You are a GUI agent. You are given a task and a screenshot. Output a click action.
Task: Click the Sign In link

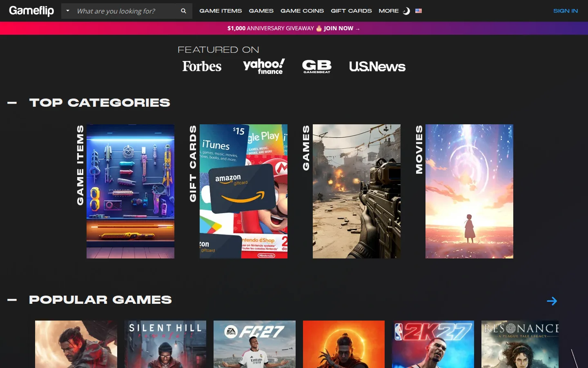coord(566,11)
